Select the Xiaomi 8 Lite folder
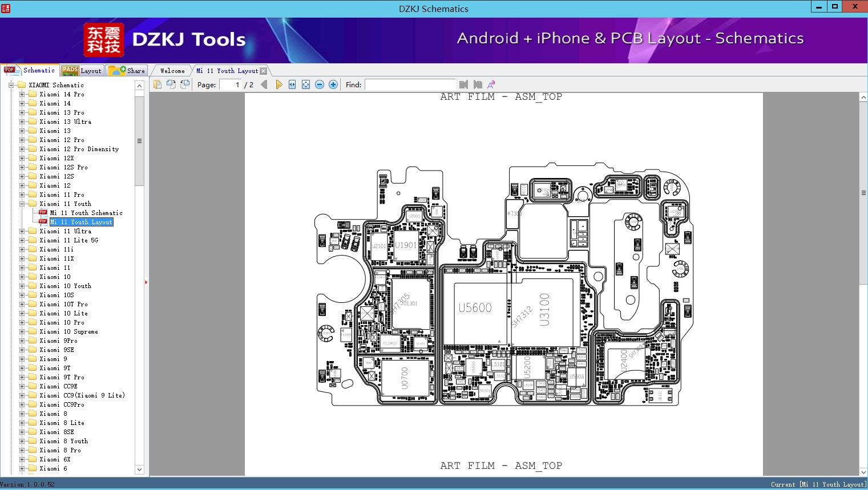The height and width of the screenshot is (490, 868). 62,423
